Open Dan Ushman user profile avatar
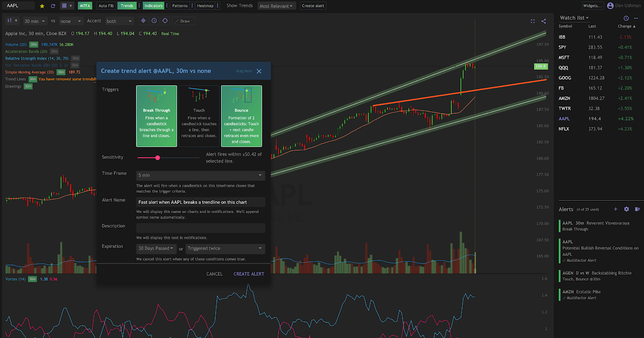This screenshot has width=644, height=338. click(x=610, y=6)
